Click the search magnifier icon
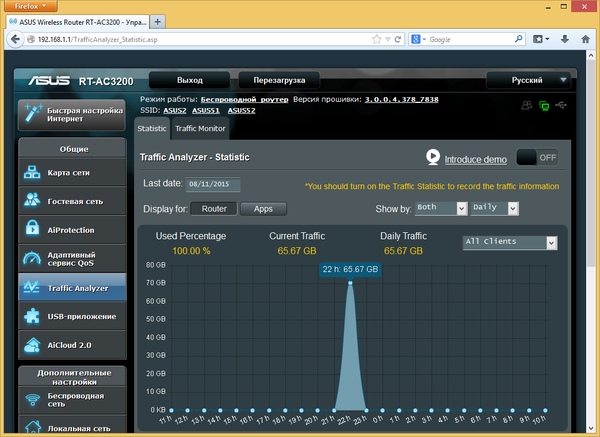Viewport: 600px width, 437px height. (518, 39)
